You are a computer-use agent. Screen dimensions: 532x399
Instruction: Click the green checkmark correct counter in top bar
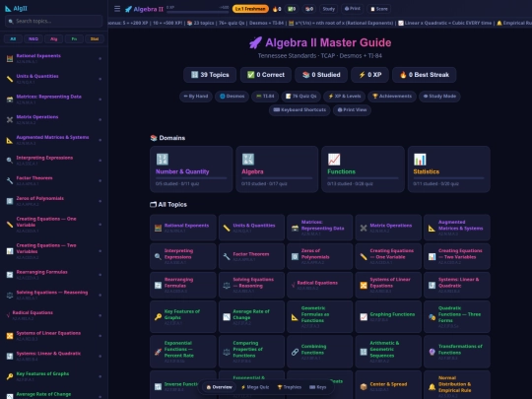(292, 9)
